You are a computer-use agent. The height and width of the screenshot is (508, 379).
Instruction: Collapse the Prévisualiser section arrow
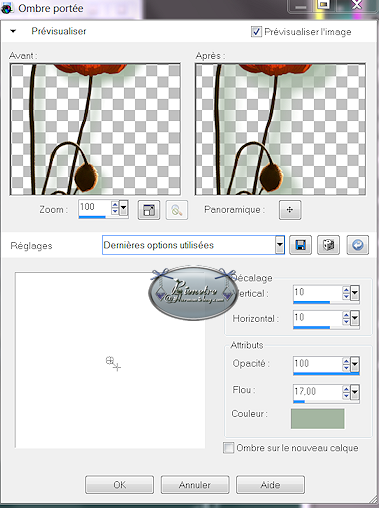(13, 31)
